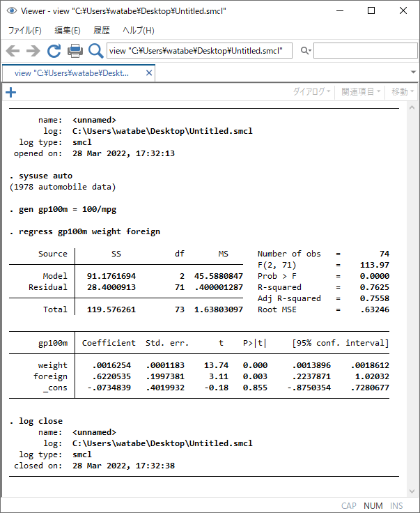Open the ファイル(F) menu
The image size is (420, 513).
[x=24, y=31]
